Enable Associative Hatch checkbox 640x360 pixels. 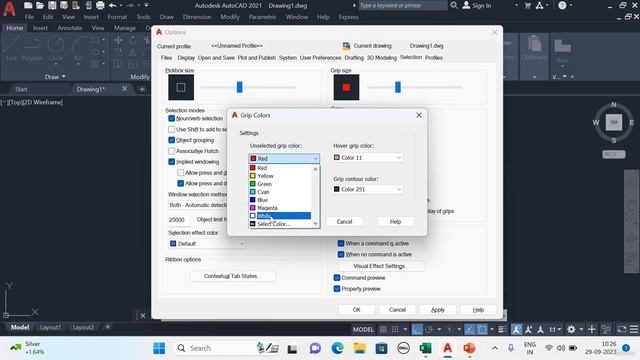[171, 151]
